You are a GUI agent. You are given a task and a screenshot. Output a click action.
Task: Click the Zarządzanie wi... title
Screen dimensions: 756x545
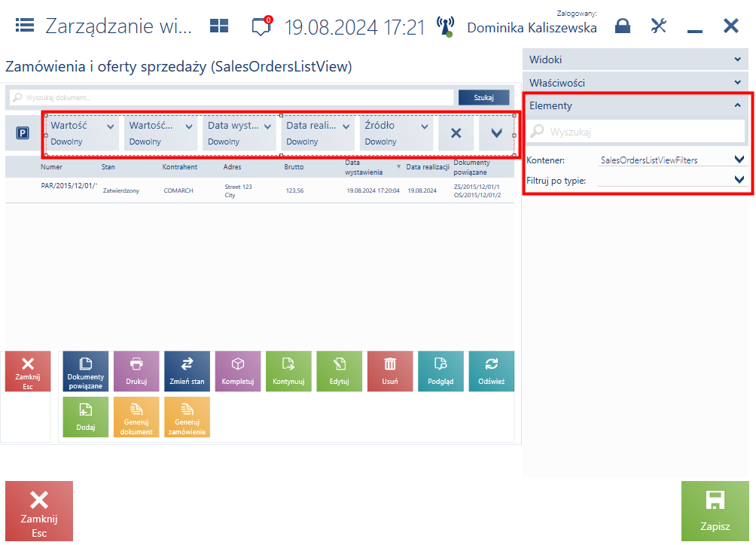tap(119, 26)
